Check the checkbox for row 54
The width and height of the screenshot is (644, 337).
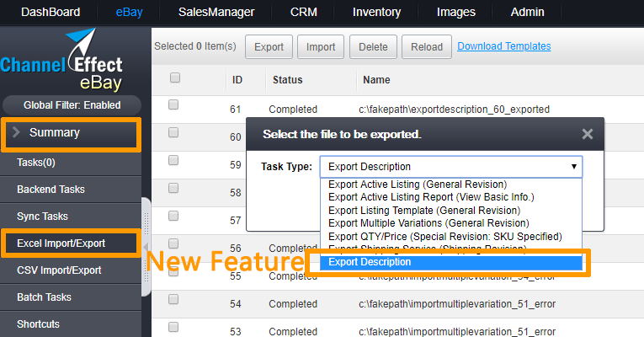173,299
